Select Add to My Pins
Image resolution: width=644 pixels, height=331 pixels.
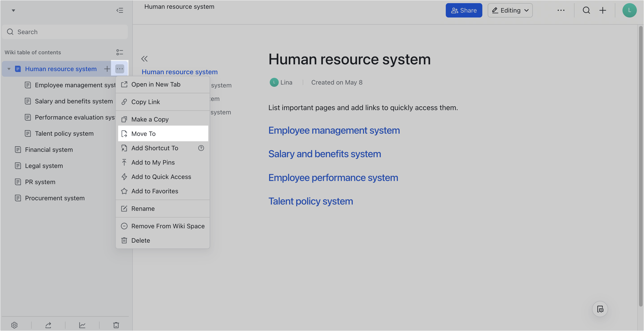point(163,163)
